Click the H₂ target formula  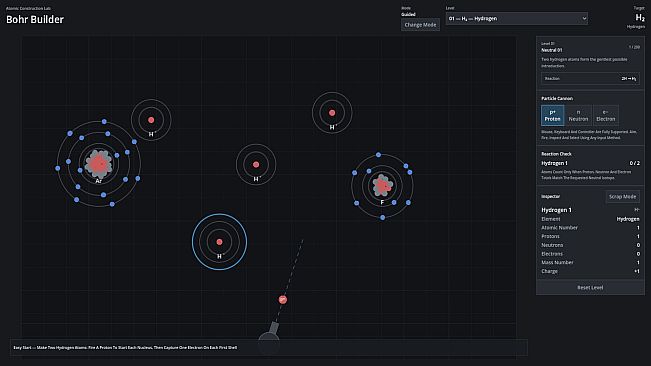click(x=640, y=17)
